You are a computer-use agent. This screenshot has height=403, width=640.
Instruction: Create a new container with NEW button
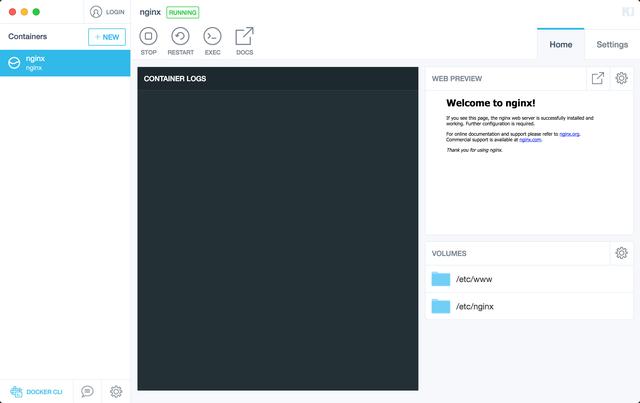pyautogui.click(x=107, y=37)
